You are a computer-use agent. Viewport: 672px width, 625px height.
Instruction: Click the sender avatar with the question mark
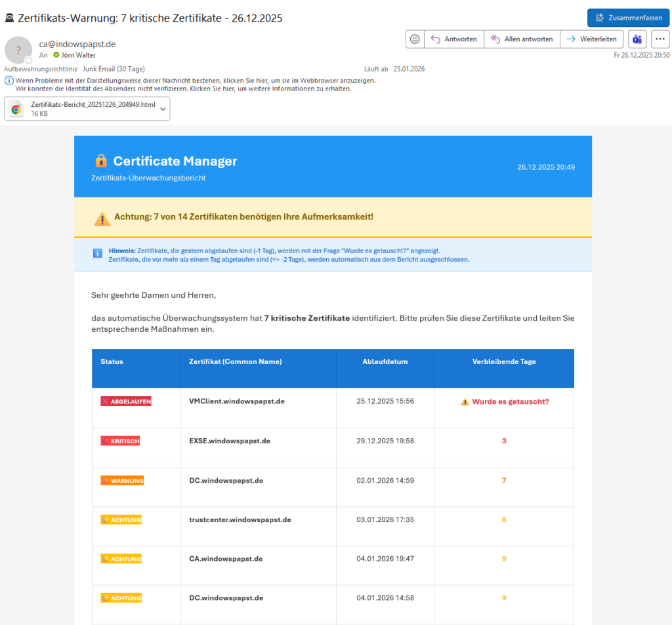(x=18, y=50)
